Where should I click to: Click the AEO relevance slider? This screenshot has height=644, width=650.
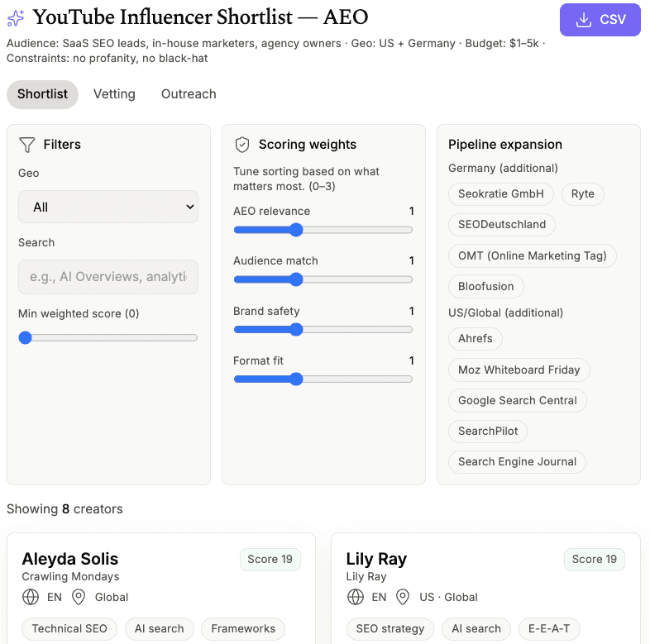tap(323, 230)
